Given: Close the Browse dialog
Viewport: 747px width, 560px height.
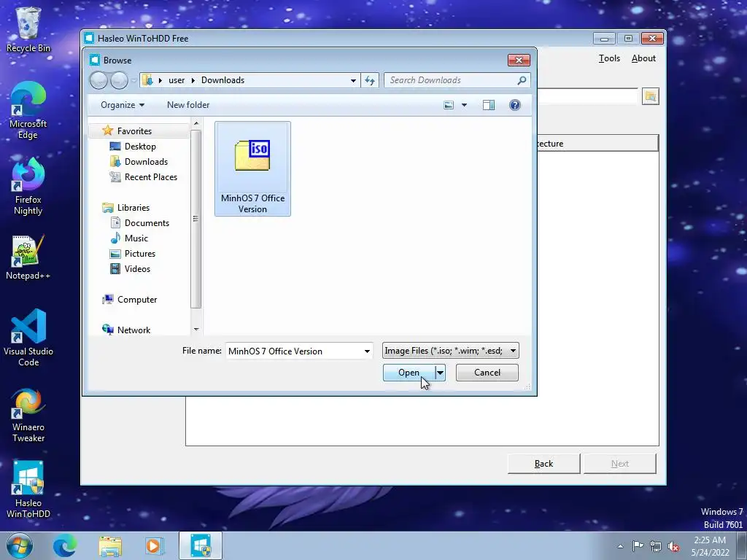Looking at the screenshot, I should (x=519, y=60).
